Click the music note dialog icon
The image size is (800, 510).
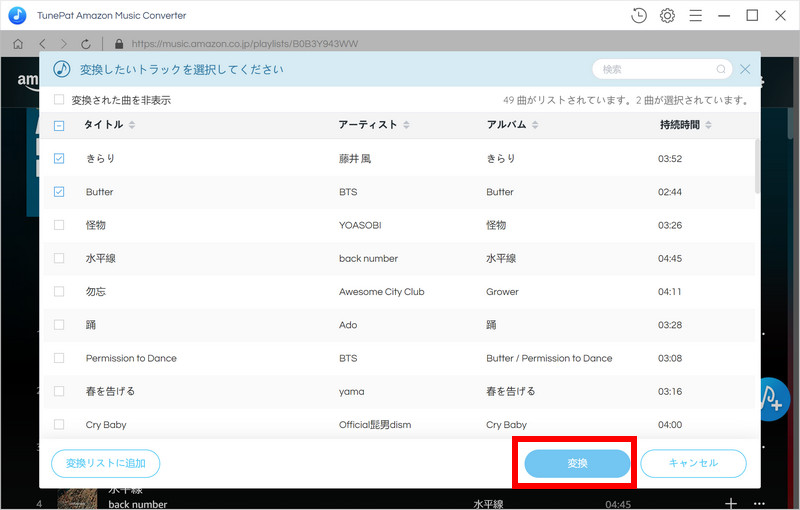point(62,69)
